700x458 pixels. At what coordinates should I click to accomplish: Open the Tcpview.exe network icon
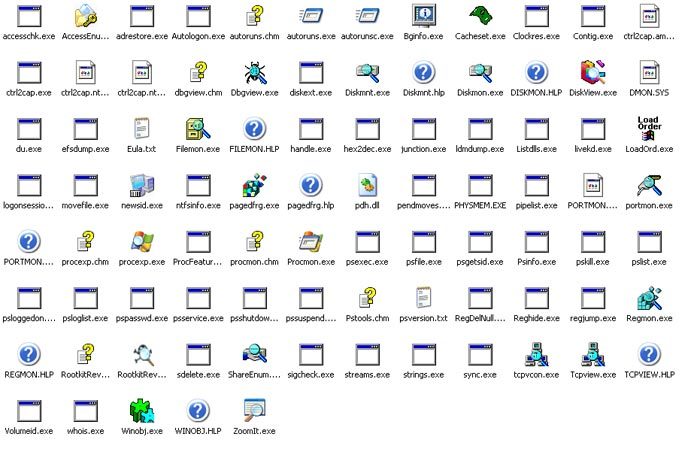point(593,354)
